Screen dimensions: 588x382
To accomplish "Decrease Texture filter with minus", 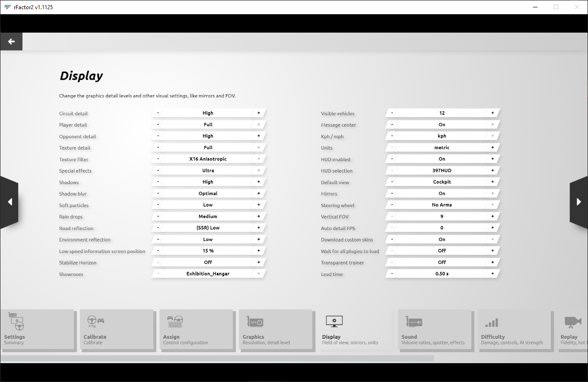I will pos(158,159).
